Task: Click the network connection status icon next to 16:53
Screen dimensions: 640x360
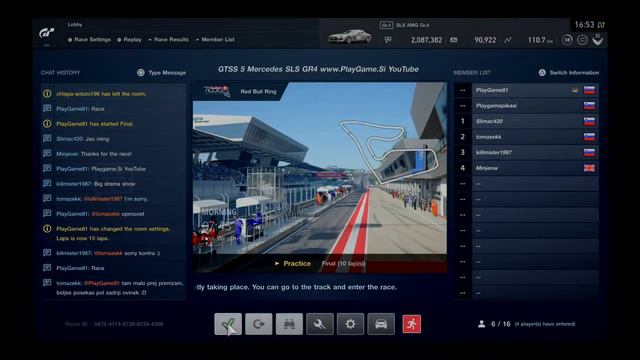Action: point(601,25)
